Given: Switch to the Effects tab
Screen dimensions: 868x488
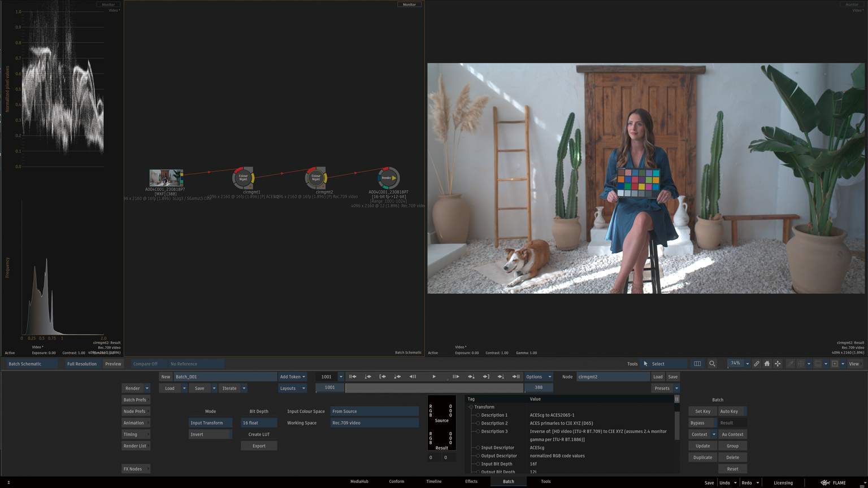Looking at the screenshot, I should (x=471, y=482).
